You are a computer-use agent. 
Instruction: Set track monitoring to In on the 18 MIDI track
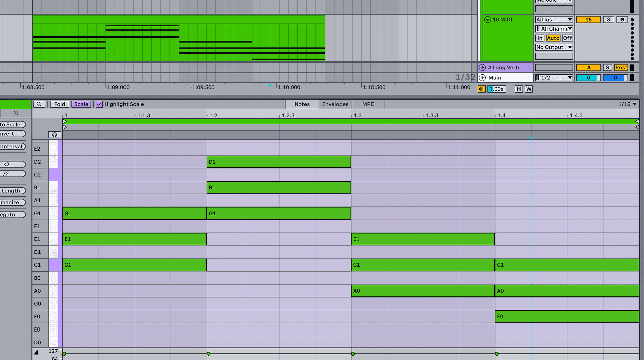pos(540,38)
